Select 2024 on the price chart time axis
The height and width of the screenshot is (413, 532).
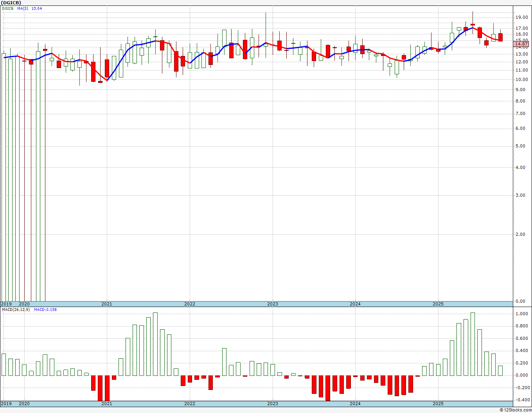(x=355, y=304)
